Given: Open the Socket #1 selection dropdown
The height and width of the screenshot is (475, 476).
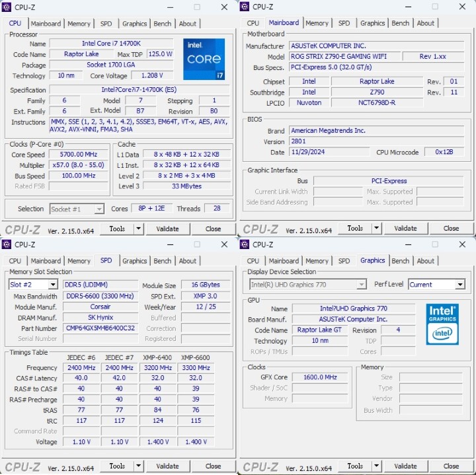Looking at the screenshot, I should pyautogui.click(x=77, y=209).
